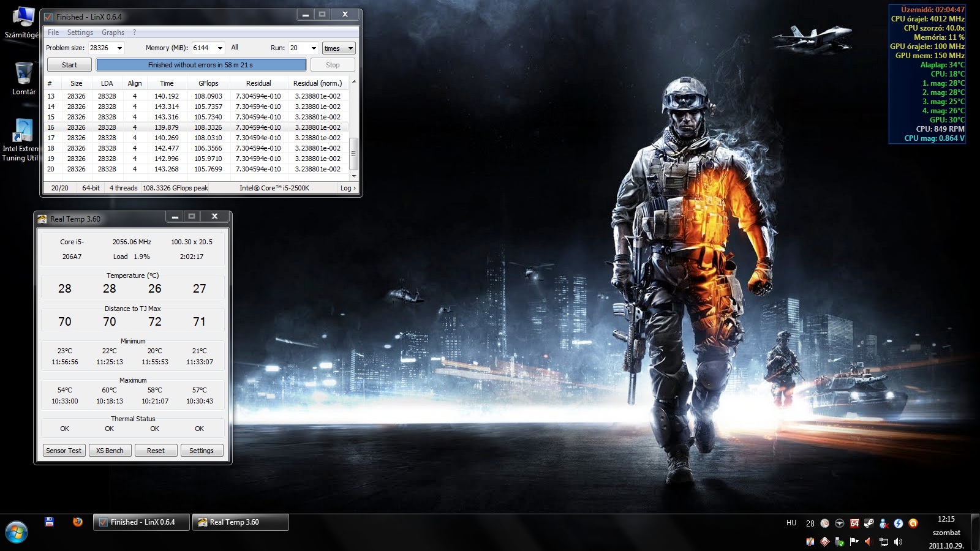Open the ? help menu in LinX

(x=134, y=32)
